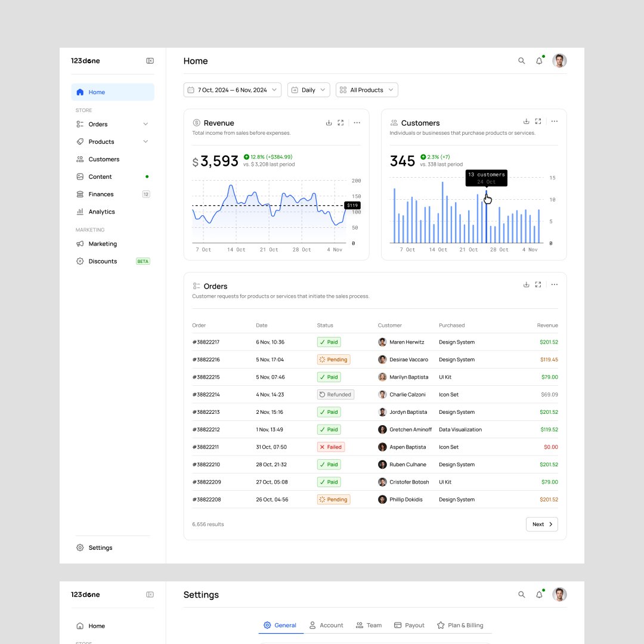Viewport: 644px width, 644px height.
Task: Open order #38822216
Action: [x=206, y=360]
